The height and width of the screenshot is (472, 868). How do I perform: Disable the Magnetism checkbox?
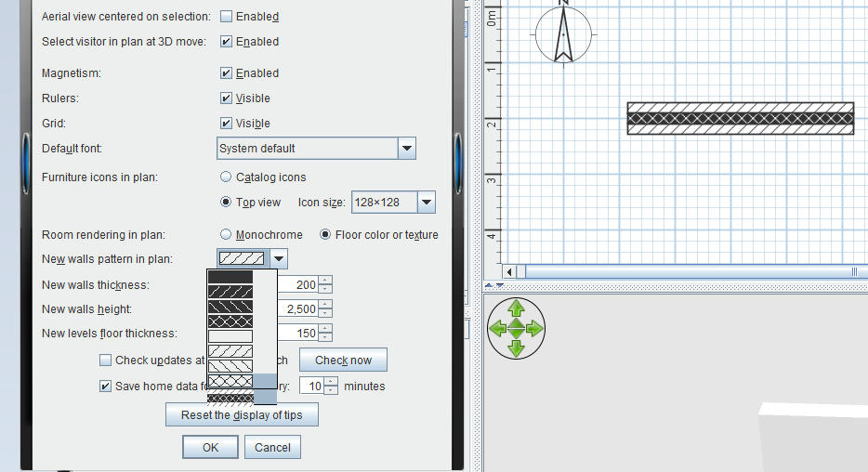click(x=226, y=72)
